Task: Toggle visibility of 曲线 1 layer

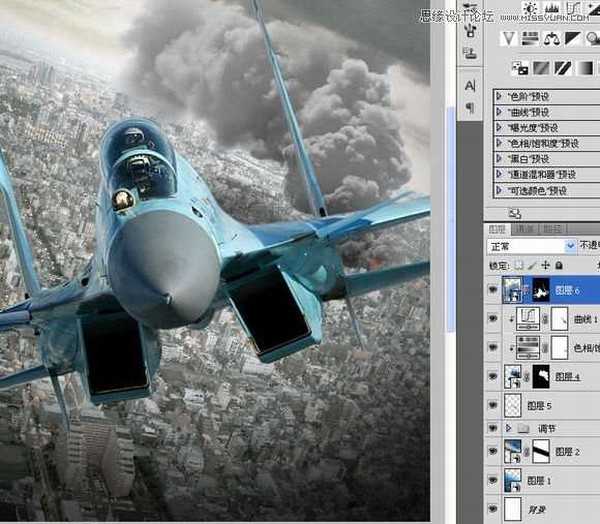Action: [x=492, y=320]
